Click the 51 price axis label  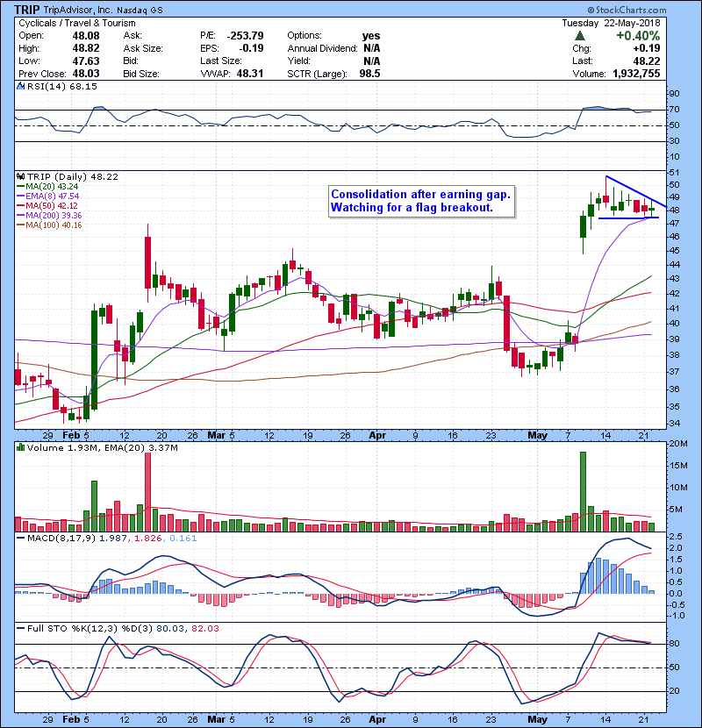tap(674, 172)
